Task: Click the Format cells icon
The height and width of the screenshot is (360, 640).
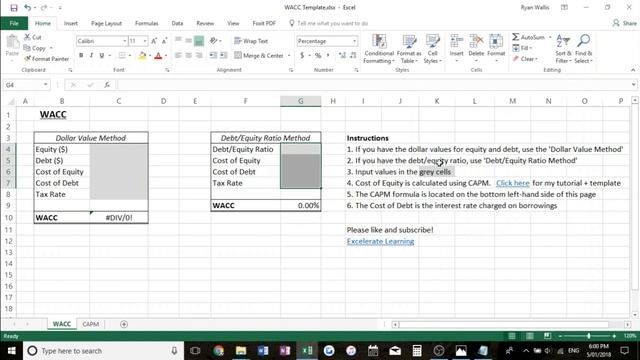Action: (496, 42)
